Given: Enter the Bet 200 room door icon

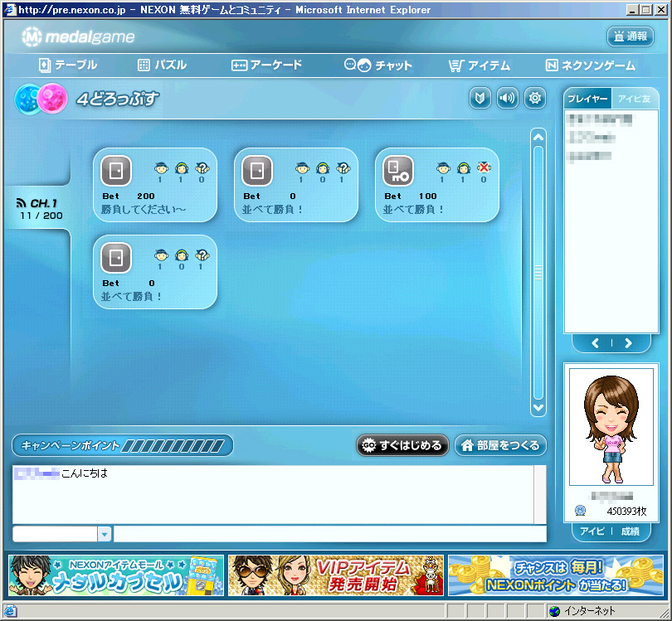Looking at the screenshot, I should (116, 171).
